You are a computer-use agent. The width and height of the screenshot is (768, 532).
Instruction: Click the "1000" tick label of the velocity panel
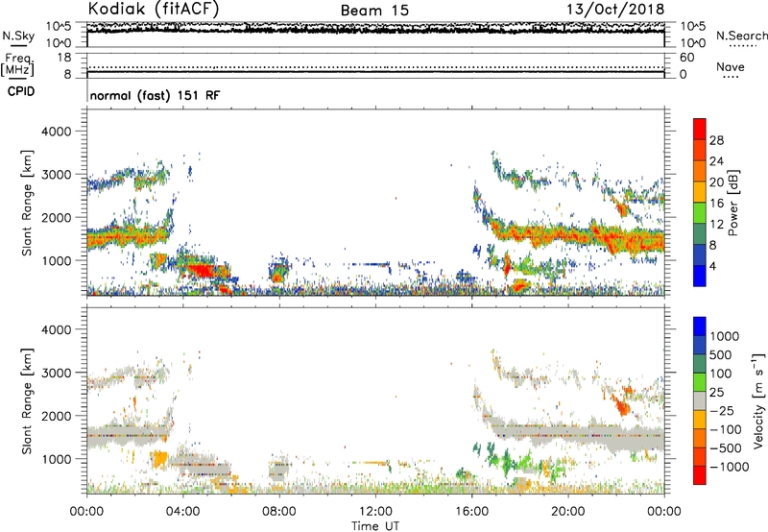pyautogui.click(x=56, y=459)
